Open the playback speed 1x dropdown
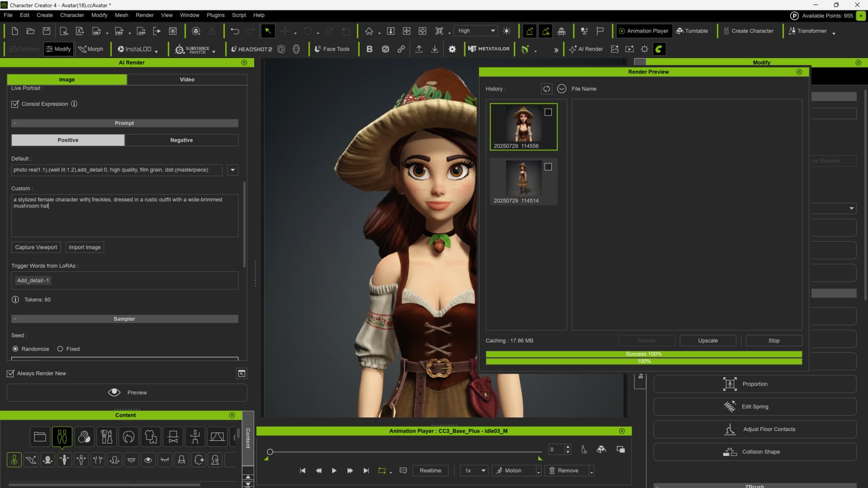868x488 pixels. 474,471
